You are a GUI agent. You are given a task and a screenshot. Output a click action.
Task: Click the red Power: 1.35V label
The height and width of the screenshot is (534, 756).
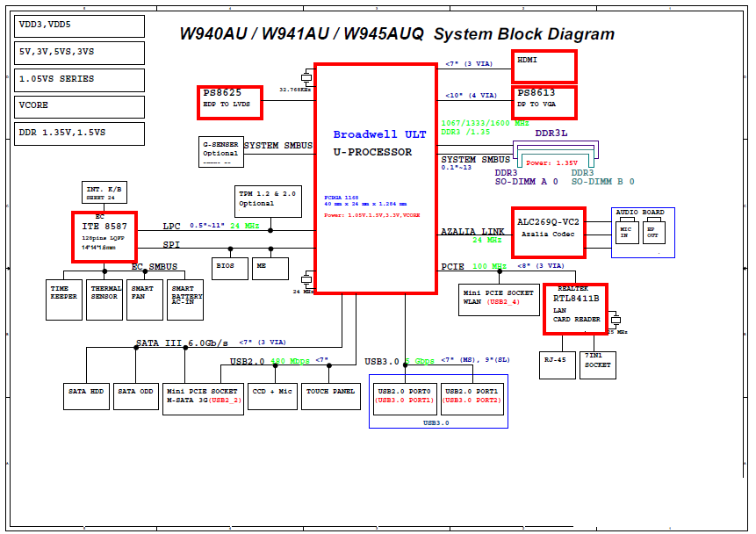pos(551,163)
